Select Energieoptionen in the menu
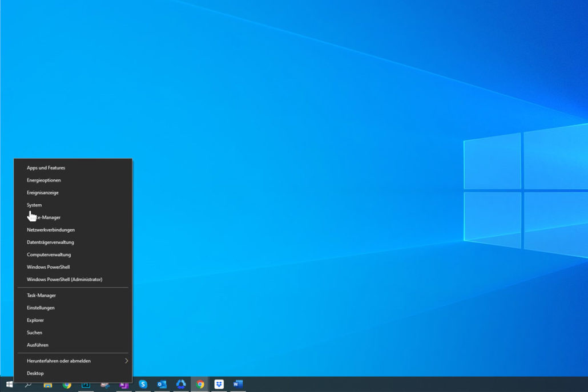This screenshot has width=588, height=392. 43,180
